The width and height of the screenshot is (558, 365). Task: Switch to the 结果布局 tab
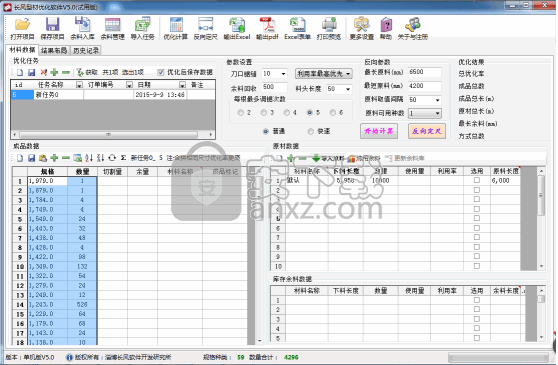(x=54, y=51)
